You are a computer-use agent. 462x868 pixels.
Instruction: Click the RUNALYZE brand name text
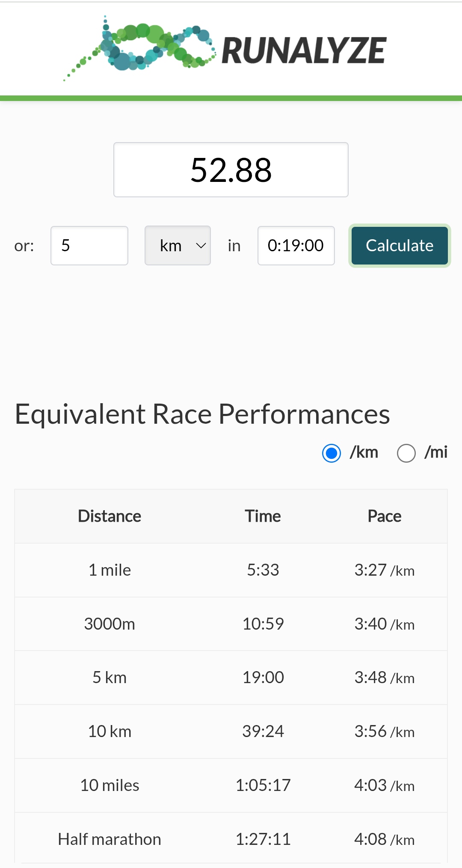tap(304, 51)
